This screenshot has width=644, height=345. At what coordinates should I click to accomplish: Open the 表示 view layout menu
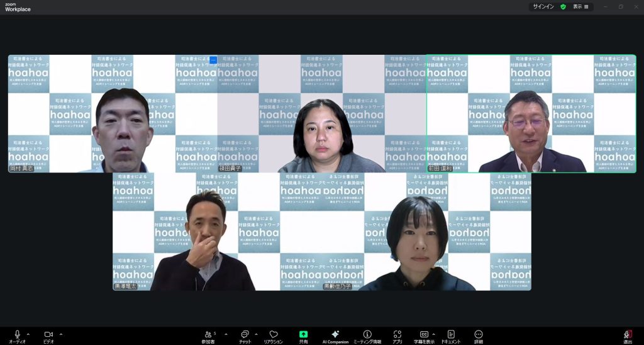tap(580, 7)
